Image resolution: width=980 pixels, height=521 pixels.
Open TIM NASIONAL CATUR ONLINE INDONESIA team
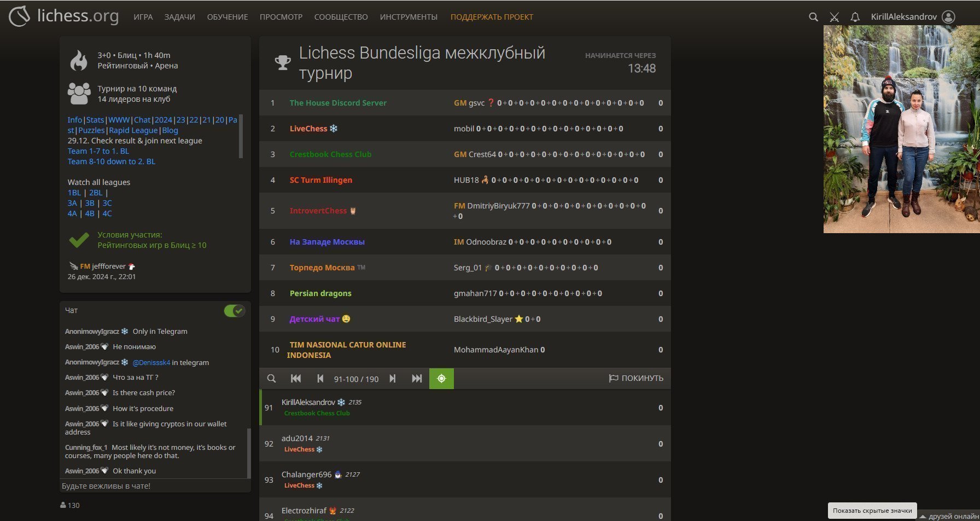click(x=465, y=350)
